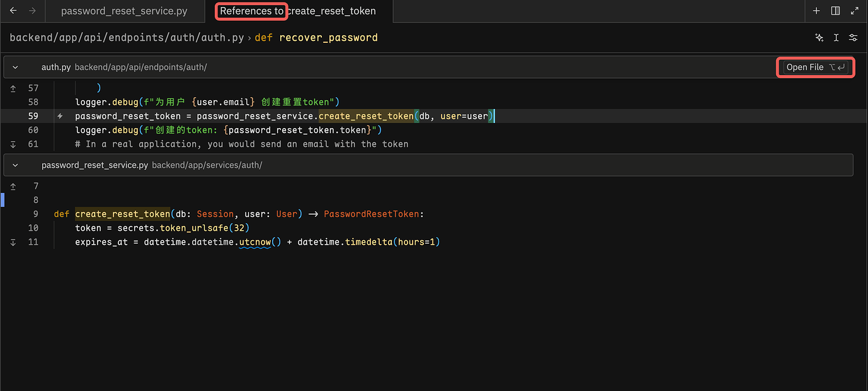
Task: Click the Session type annotation on line 9
Action: [x=215, y=214]
